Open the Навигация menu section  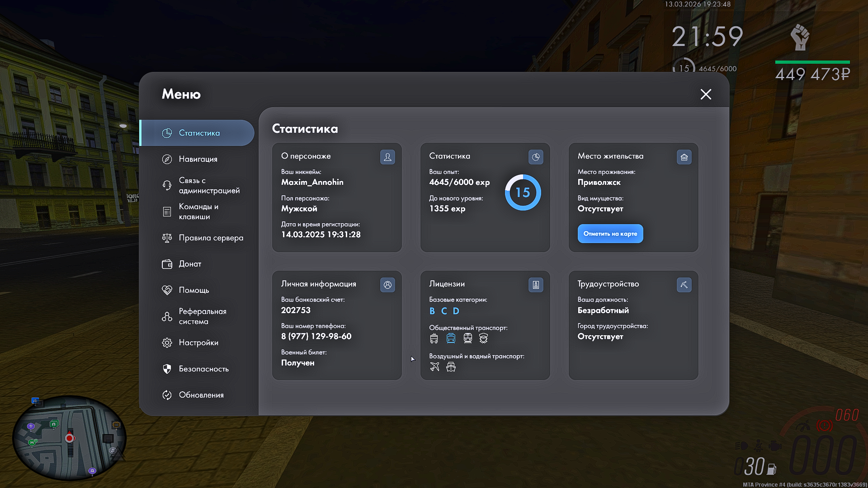pos(198,159)
